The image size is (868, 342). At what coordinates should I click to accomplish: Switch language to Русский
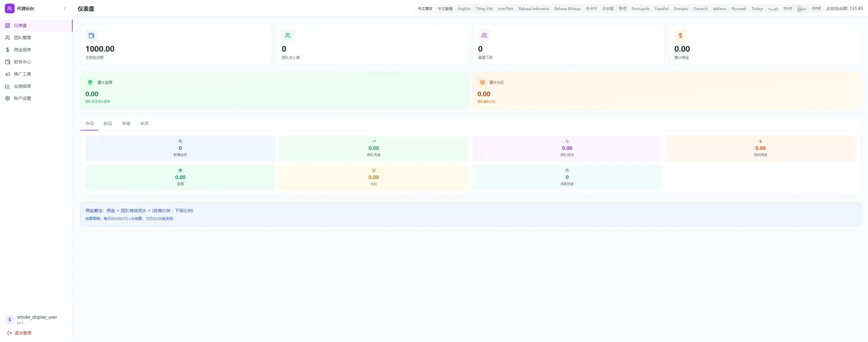pos(739,9)
